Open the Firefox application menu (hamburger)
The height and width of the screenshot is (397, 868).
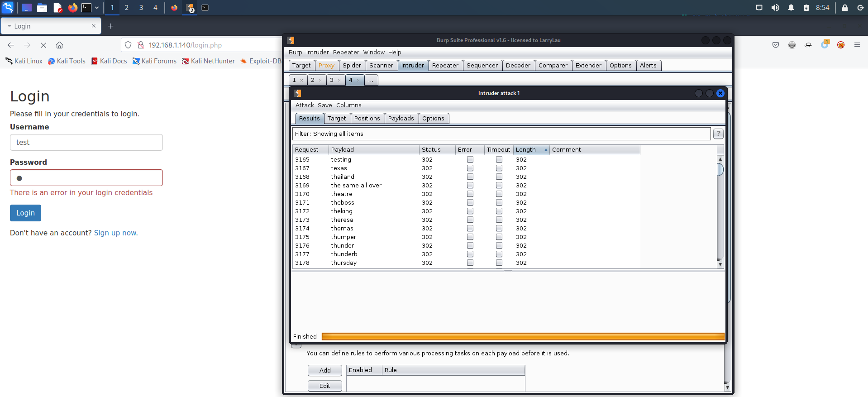tap(857, 45)
